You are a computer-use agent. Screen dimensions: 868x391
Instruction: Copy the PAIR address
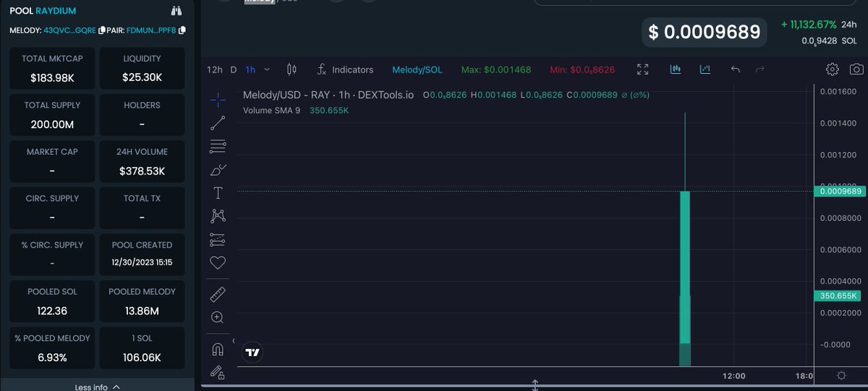182,30
